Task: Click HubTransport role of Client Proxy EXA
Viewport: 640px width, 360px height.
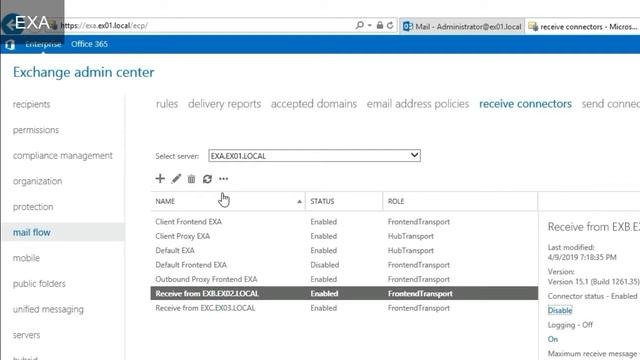Action: coord(411,236)
